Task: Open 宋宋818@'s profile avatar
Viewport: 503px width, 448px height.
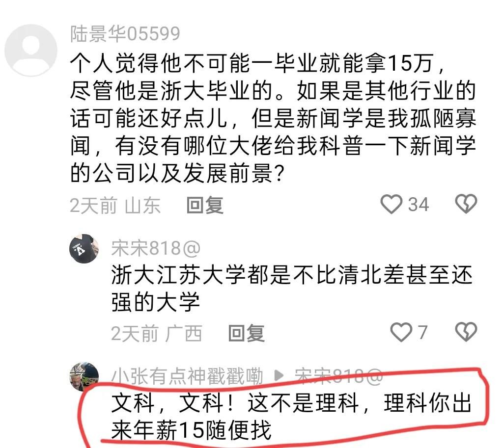Action: [x=84, y=249]
